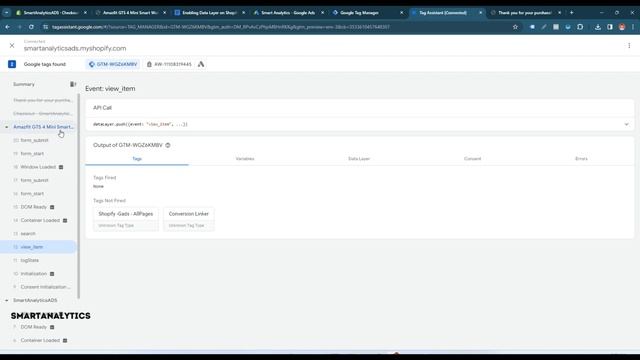Open the Chrome extensions puzzle icon
Screen dimensions: 640x360
click(580, 27)
